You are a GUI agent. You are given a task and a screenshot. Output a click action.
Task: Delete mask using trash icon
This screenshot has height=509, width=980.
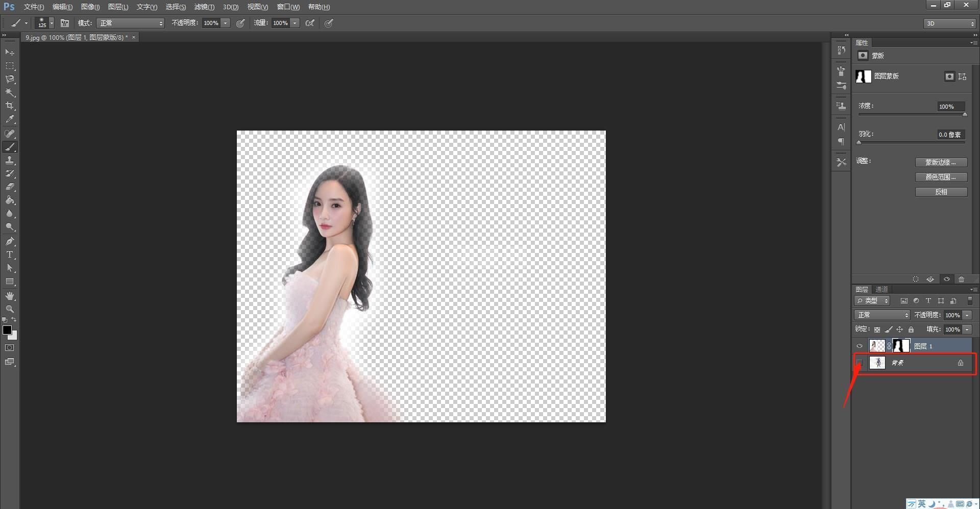(962, 279)
